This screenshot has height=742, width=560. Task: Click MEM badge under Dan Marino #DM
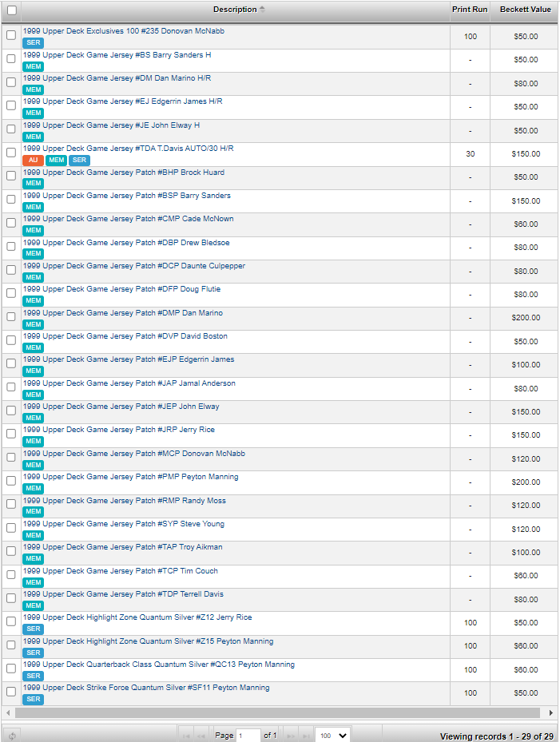point(33,89)
